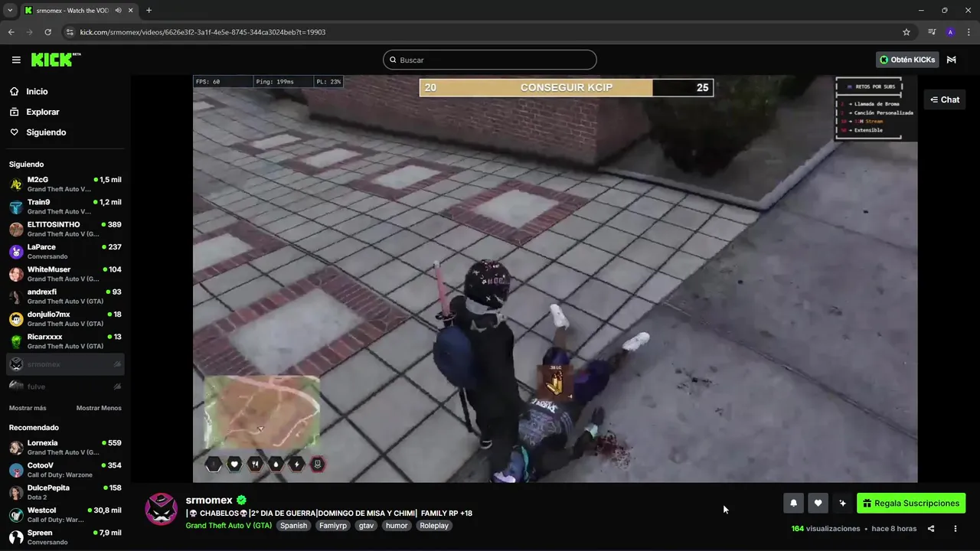Screen dimensions: 980x551
Task: Open WhiteMuser channel
Action: [65, 274]
